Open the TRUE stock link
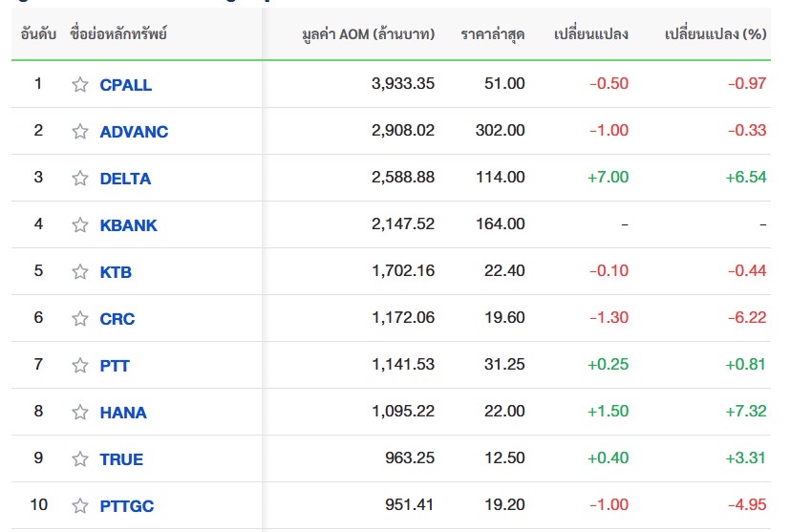 (x=121, y=459)
